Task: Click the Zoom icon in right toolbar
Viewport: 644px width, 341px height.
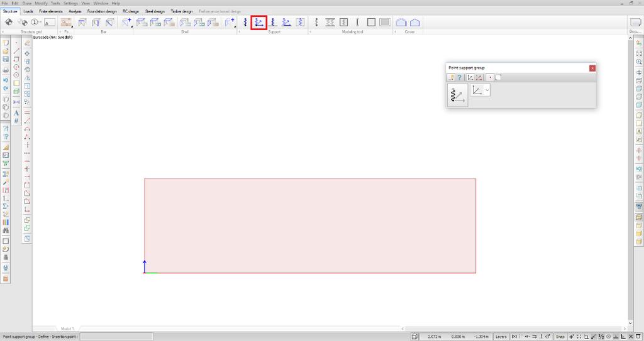Action: (x=639, y=62)
